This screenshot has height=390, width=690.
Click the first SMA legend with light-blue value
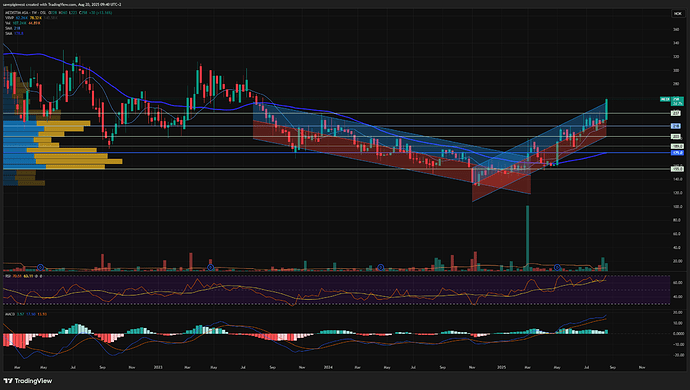pyautogui.click(x=13, y=28)
